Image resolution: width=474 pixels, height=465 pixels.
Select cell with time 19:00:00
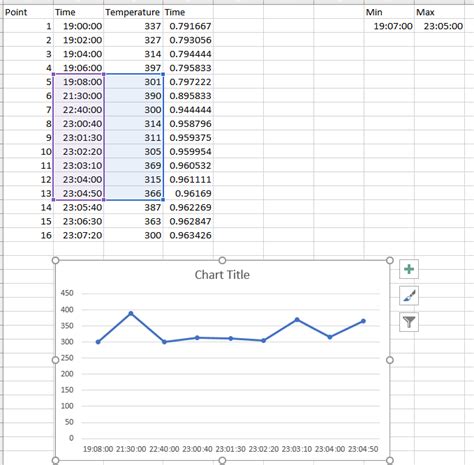click(78, 26)
